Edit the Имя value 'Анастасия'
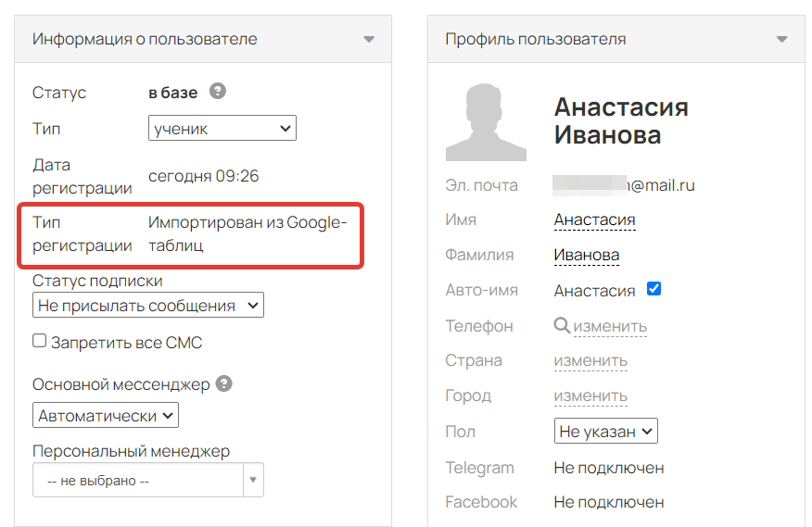812x527 pixels. point(594,220)
